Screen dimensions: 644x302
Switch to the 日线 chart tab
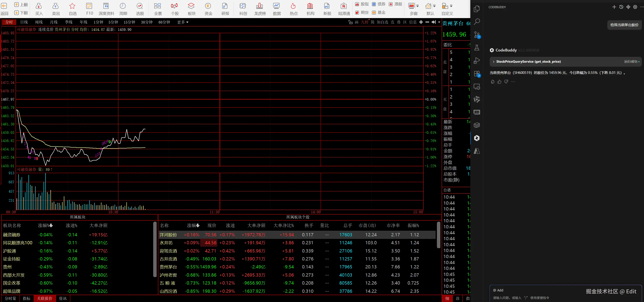coord(24,22)
